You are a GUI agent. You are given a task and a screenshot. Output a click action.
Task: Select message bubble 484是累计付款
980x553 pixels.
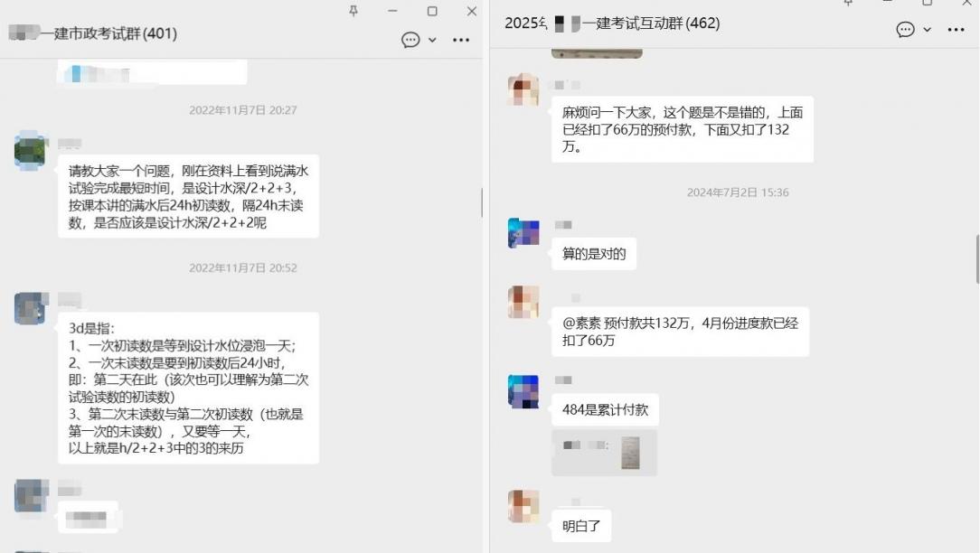(x=605, y=410)
